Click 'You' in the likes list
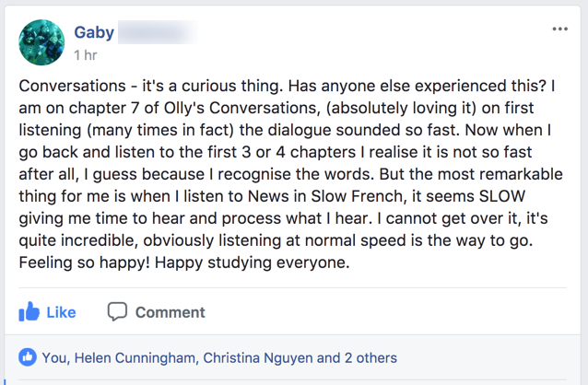Viewport: 588px width, 385px height. click(x=54, y=357)
